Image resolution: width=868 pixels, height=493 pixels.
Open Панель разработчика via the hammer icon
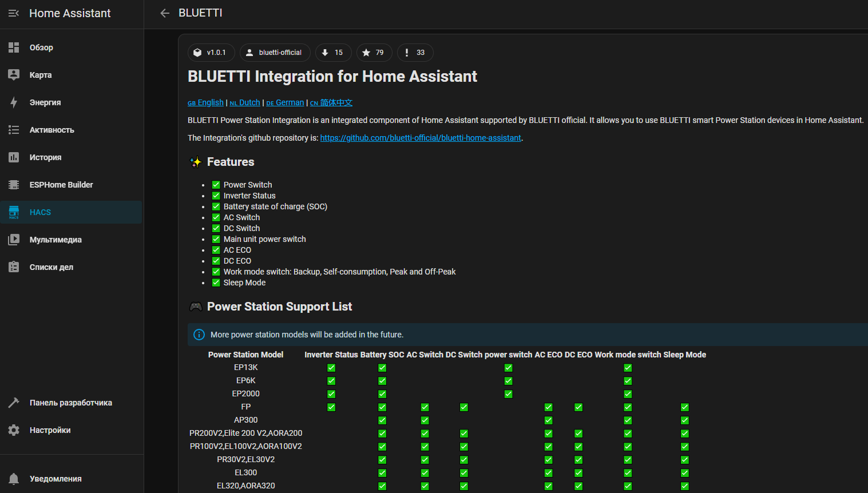14,403
